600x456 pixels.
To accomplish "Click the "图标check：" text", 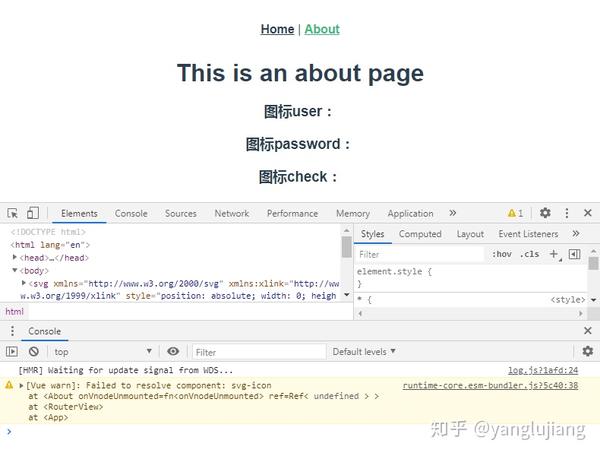I will tap(298, 177).
